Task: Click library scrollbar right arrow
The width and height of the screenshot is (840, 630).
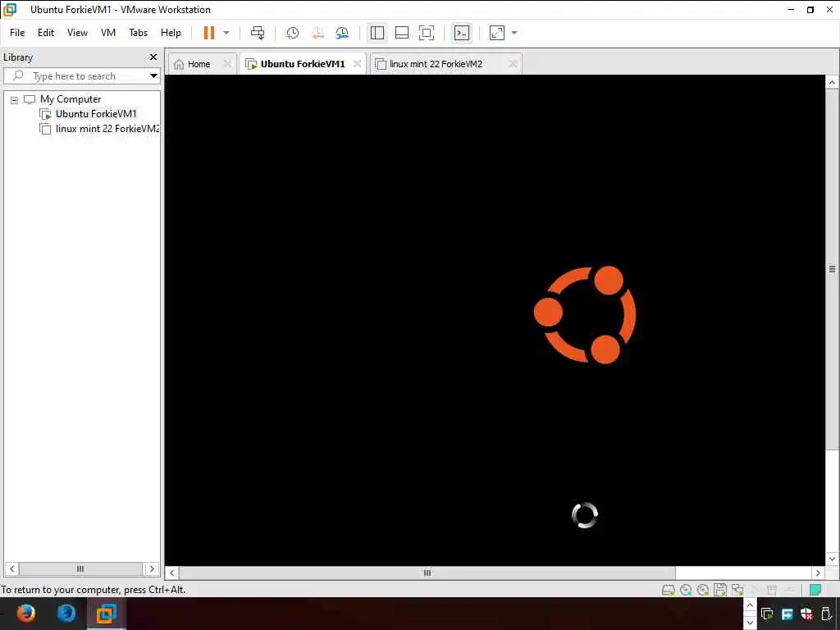Action: (x=152, y=569)
